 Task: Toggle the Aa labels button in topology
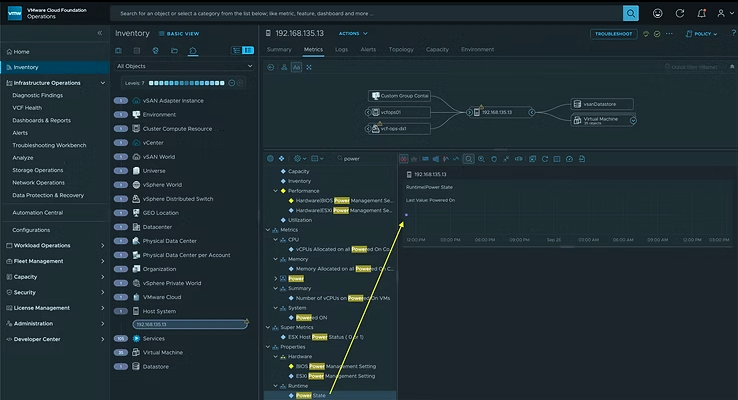click(297, 67)
